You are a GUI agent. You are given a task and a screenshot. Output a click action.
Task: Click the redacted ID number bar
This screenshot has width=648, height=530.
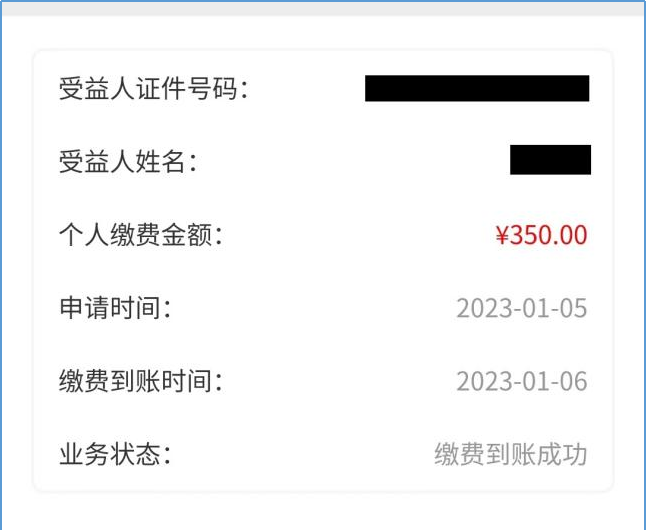(x=477, y=88)
